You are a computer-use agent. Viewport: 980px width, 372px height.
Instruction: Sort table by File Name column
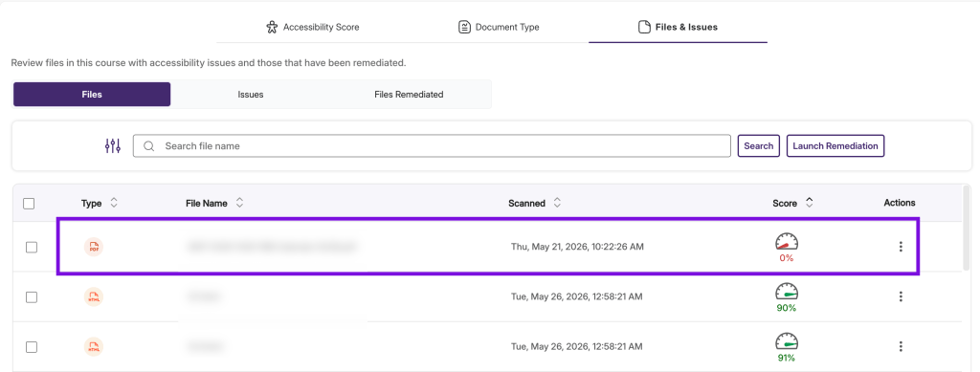pos(214,203)
